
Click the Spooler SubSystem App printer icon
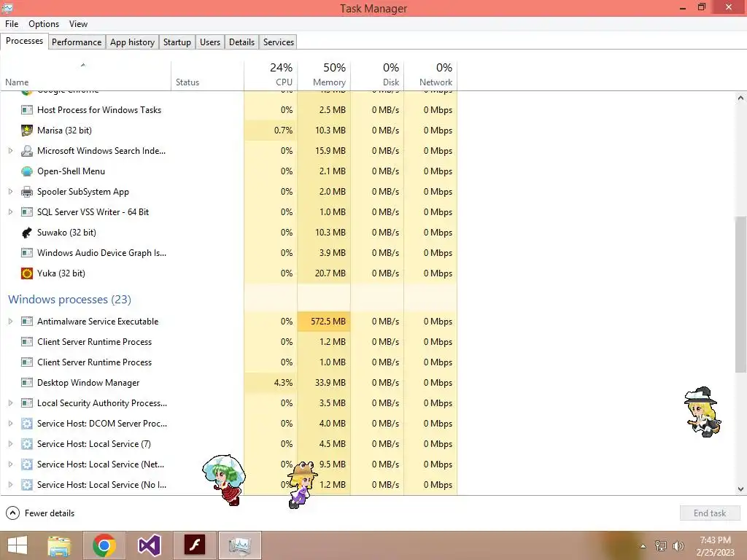(x=27, y=192)
